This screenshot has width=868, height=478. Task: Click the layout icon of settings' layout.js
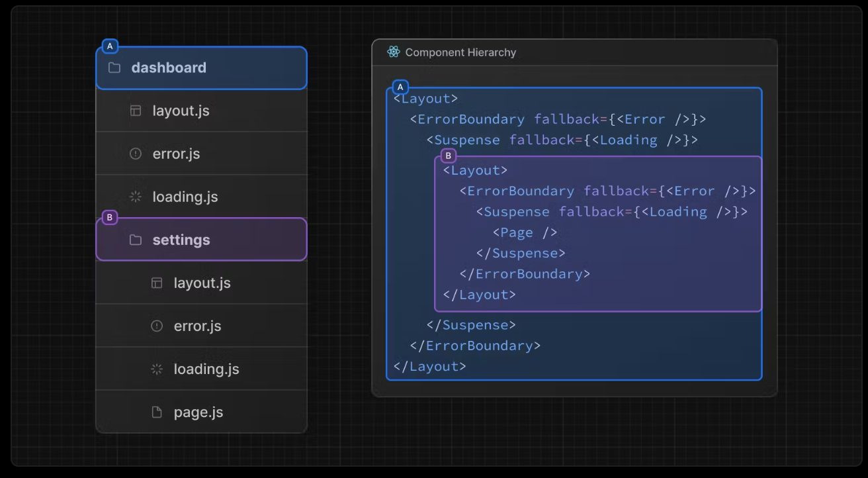(157, 283)
